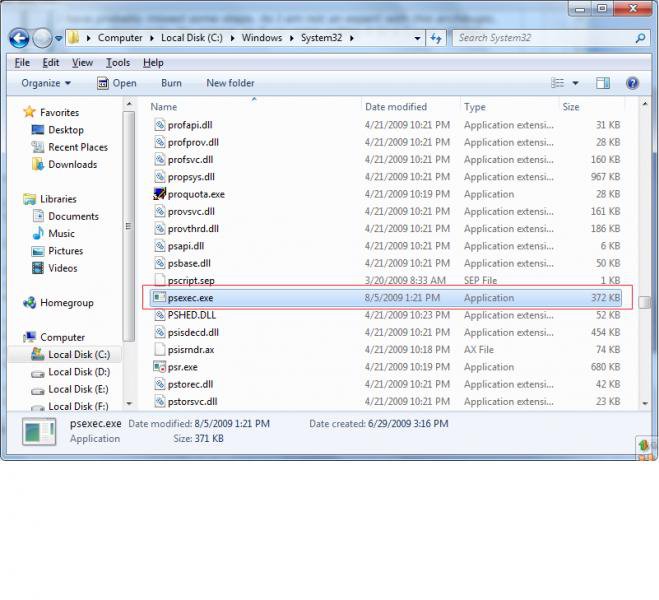This screenshot has width=659, height=600.
Task: Open the Edit menu
Action: (50, 63)
